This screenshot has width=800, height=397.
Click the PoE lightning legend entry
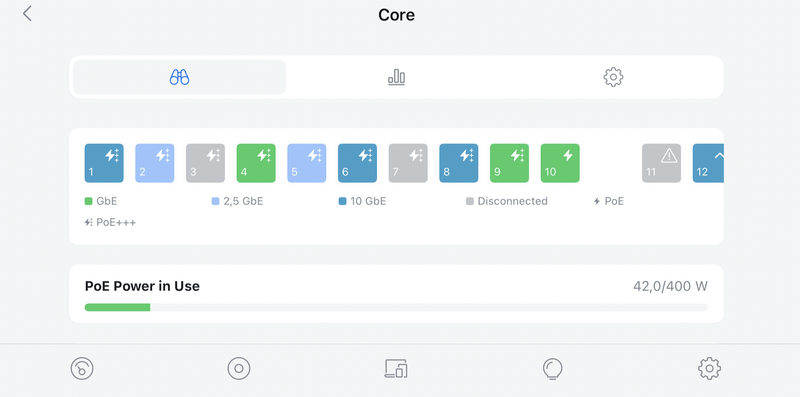[609, 201]
